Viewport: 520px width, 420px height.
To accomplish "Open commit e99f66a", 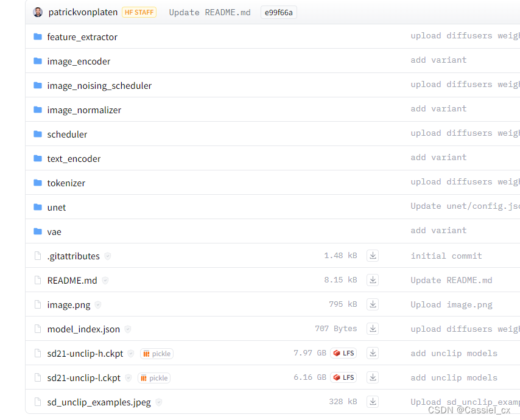I will click(278, 12).
